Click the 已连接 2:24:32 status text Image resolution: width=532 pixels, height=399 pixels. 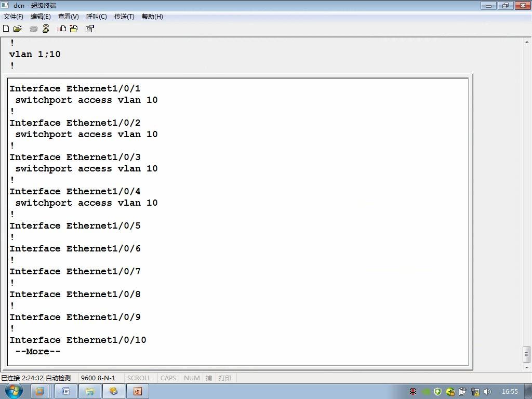tap(22, 378)
